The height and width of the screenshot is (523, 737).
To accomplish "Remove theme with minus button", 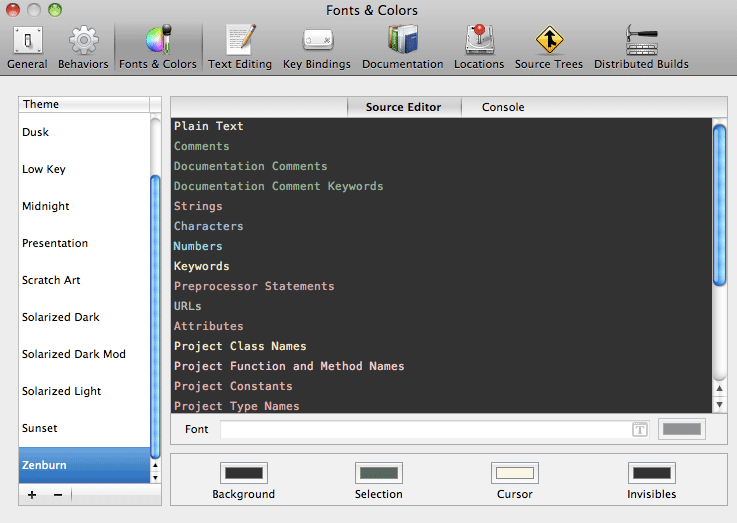I will click(57, 495).
